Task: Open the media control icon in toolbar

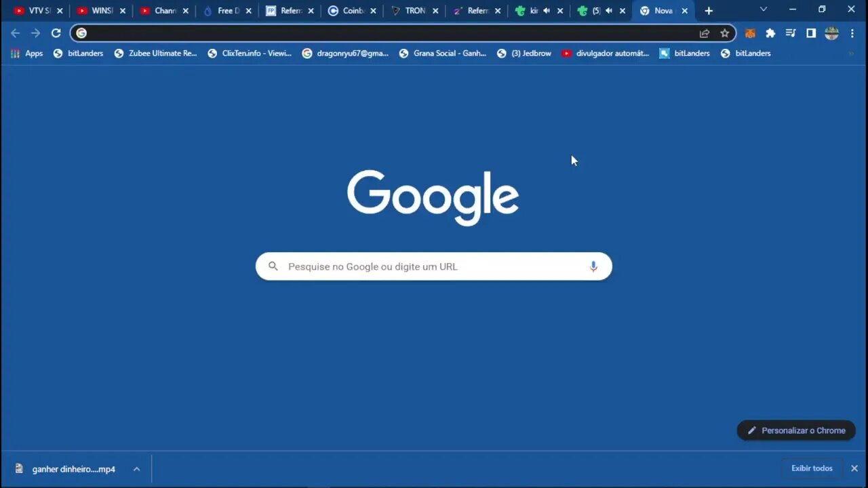Action: tap(791, 33)
